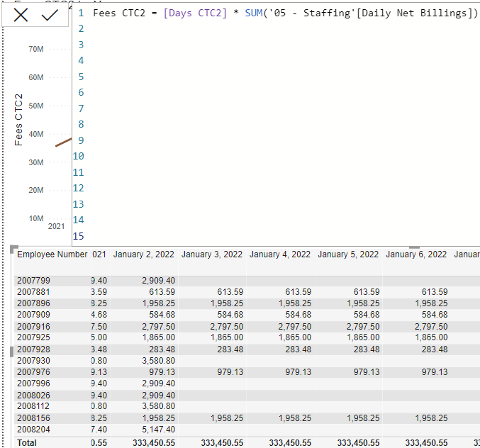The height and width of the screenshot is (448, 480).
Task: Select the 'Daily Net Billings' column reference
Action: point(414,13)
